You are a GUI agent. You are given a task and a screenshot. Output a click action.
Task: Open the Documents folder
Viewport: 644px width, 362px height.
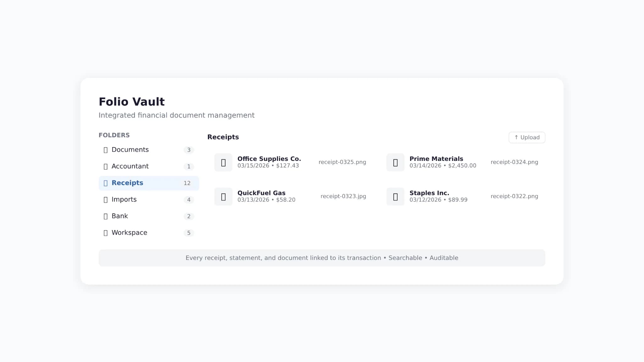(149, 150)
